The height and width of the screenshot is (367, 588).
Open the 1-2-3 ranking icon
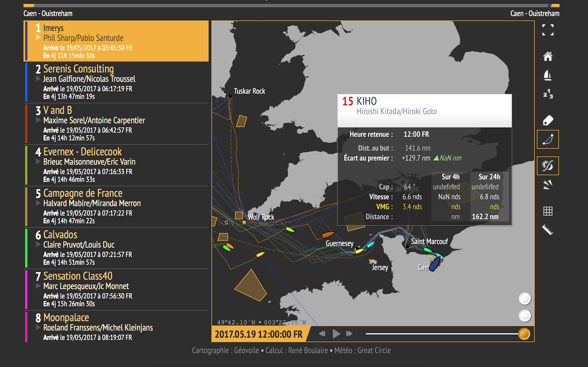coord(548,94)
